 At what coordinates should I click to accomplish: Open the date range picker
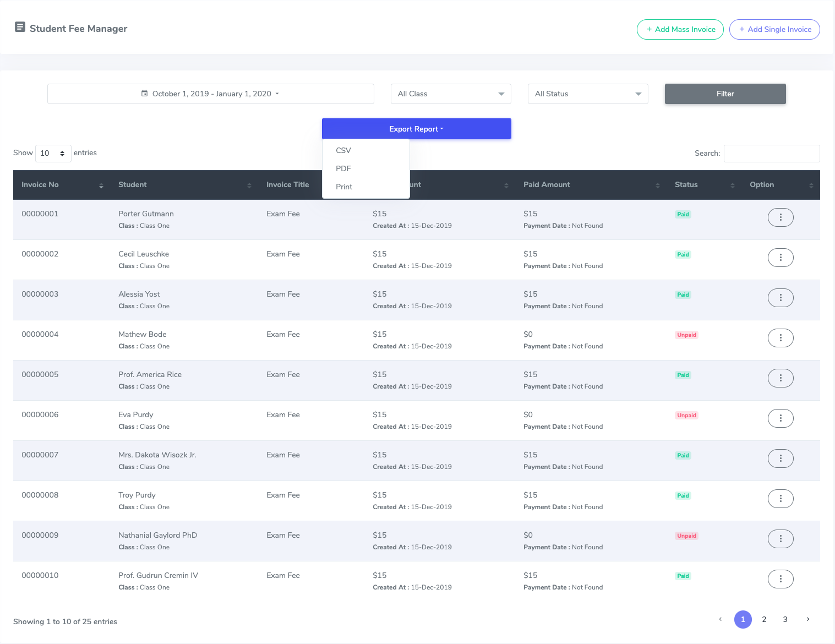(x=210, y=94)
